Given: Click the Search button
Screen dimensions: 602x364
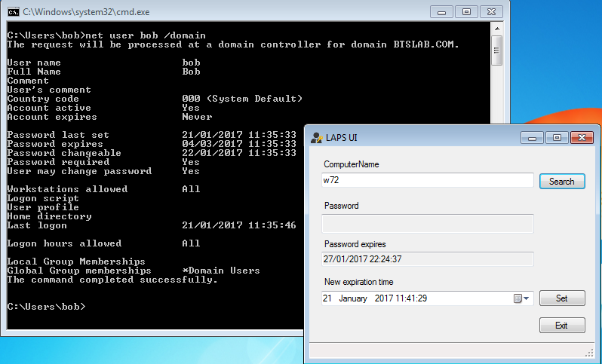Looking at the screenshot, I should pos(562,182).
